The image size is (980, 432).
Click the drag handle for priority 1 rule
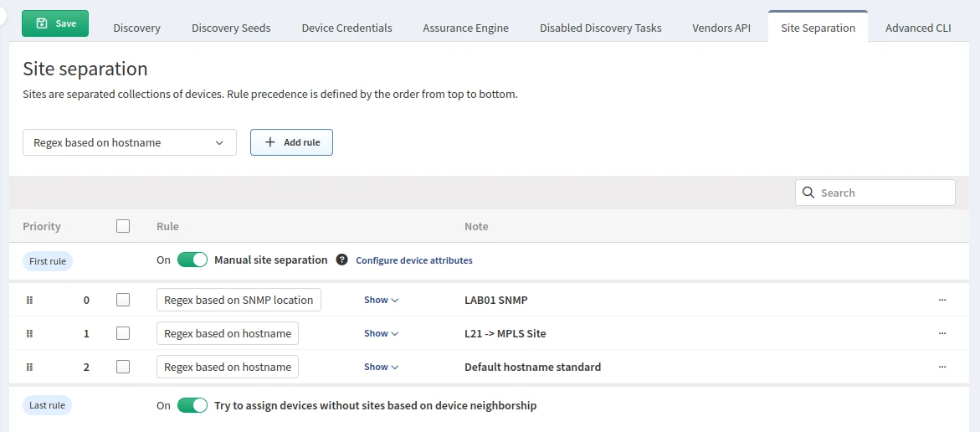pos(29,333)
